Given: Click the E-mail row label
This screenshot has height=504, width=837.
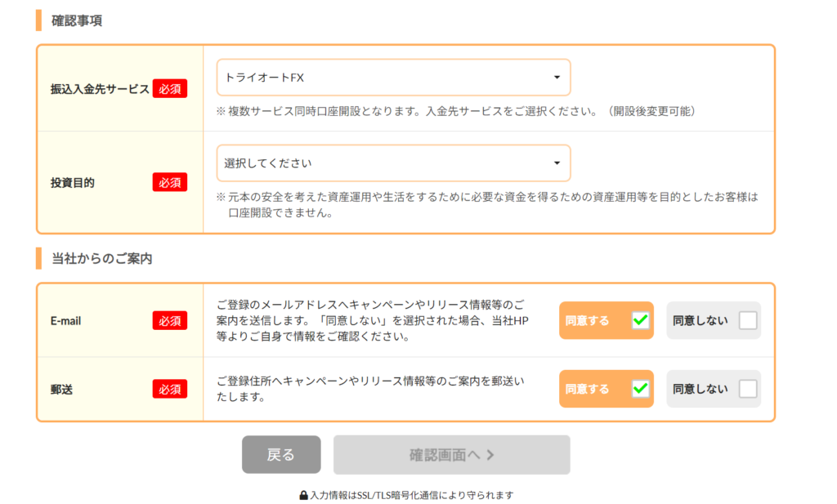Looking at the screenshot, I should 66,320.
